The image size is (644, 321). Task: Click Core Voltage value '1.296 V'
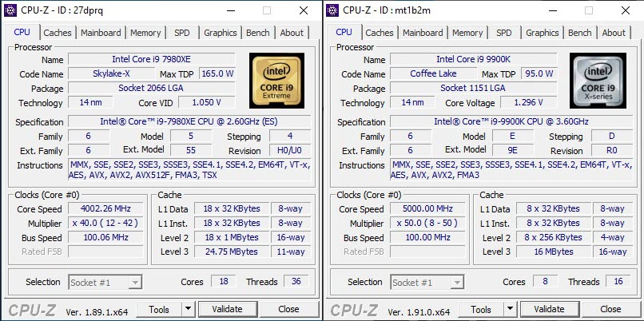click(x=529, y=102)
